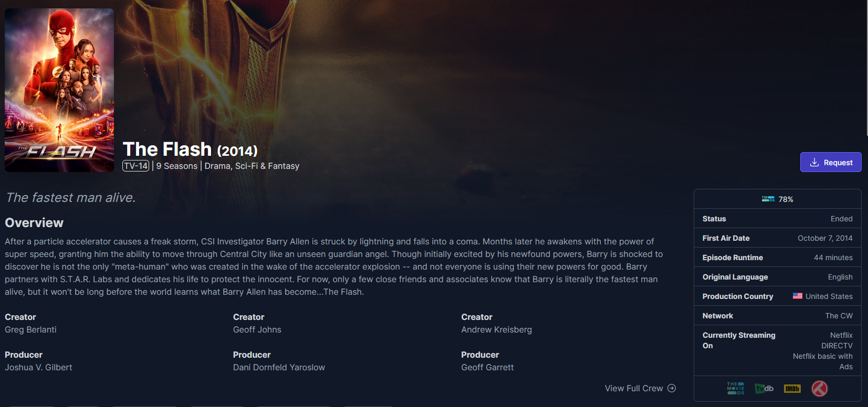Image resolution: width=868 pixels, height=407 pixels.
Task: Select the Drama genre link
Action: 217,166
